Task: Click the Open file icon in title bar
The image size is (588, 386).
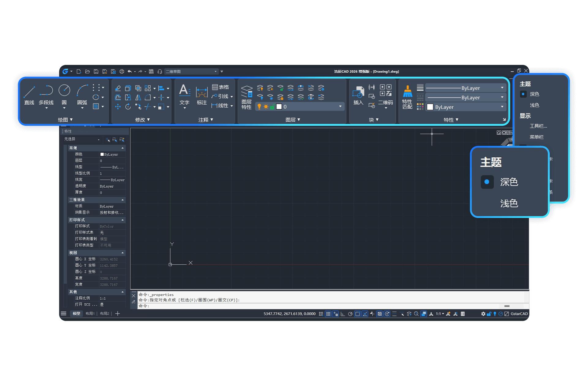Action: 87,71
